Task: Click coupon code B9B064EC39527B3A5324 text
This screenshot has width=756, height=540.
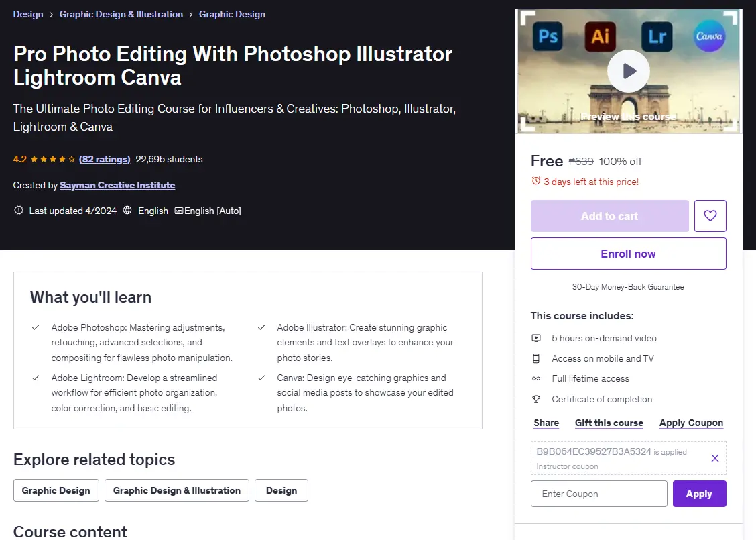Action: [594, 451]
